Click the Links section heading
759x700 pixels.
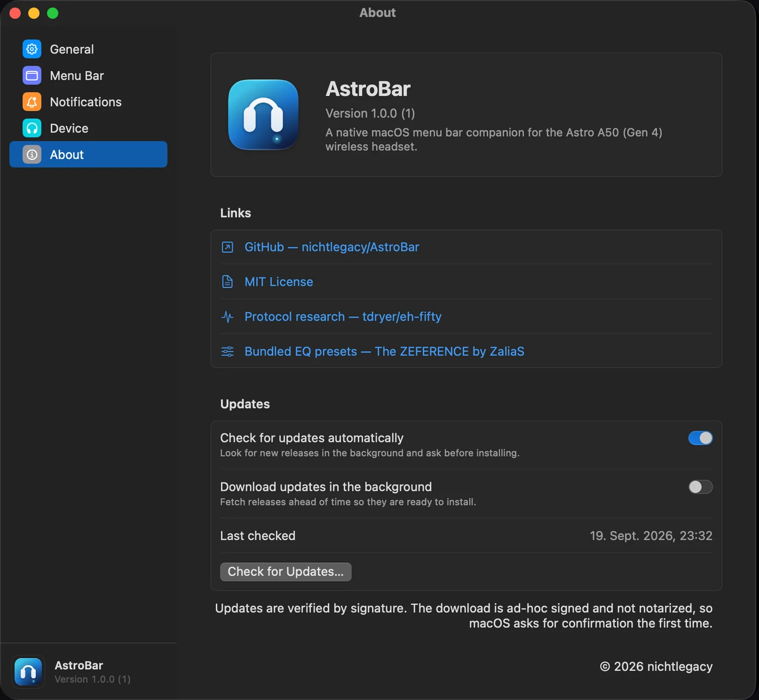(235, 213)
